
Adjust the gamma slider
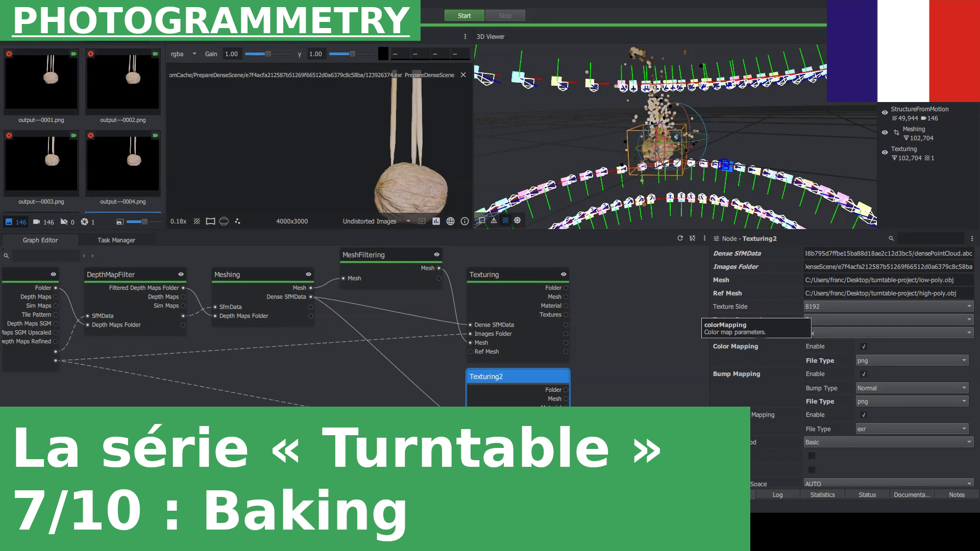(352, 54)
